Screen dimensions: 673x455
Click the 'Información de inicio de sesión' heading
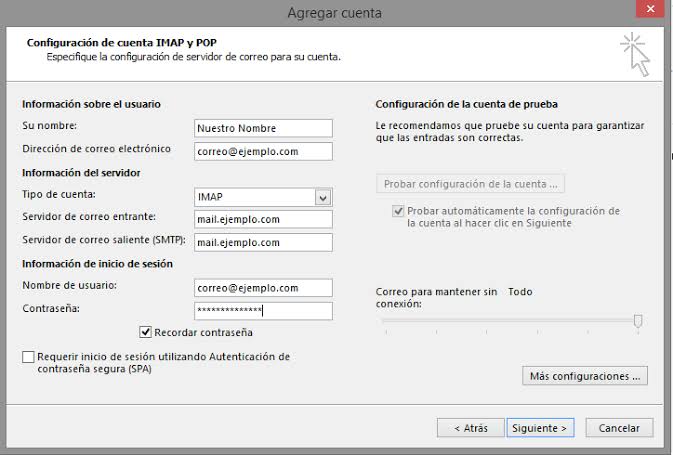[97, 264]
